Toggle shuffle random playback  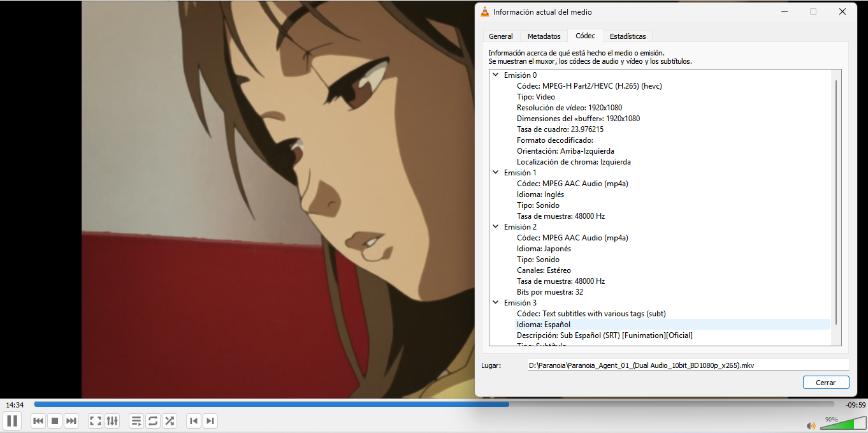pyautogui.click(x=170, y=421)
